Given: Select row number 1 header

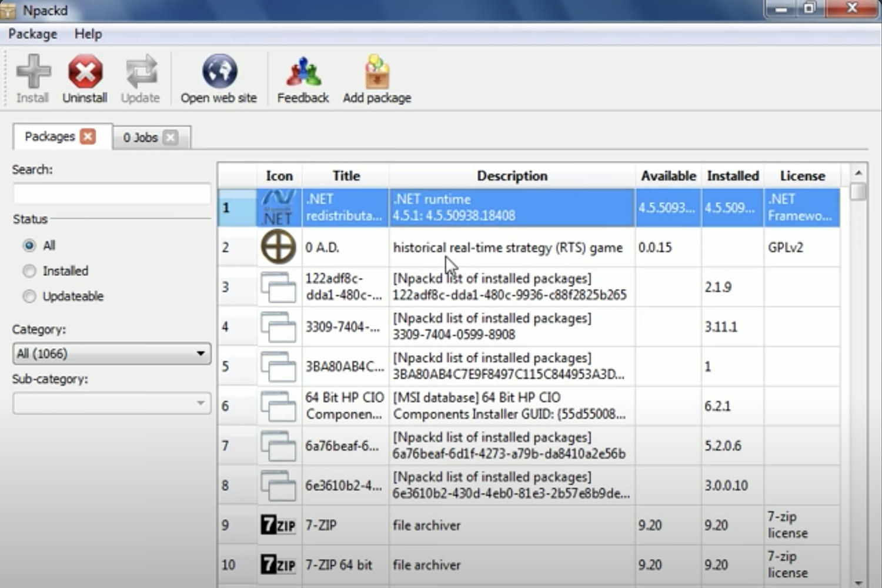Looking at the screenshot, I should (238, 208).
